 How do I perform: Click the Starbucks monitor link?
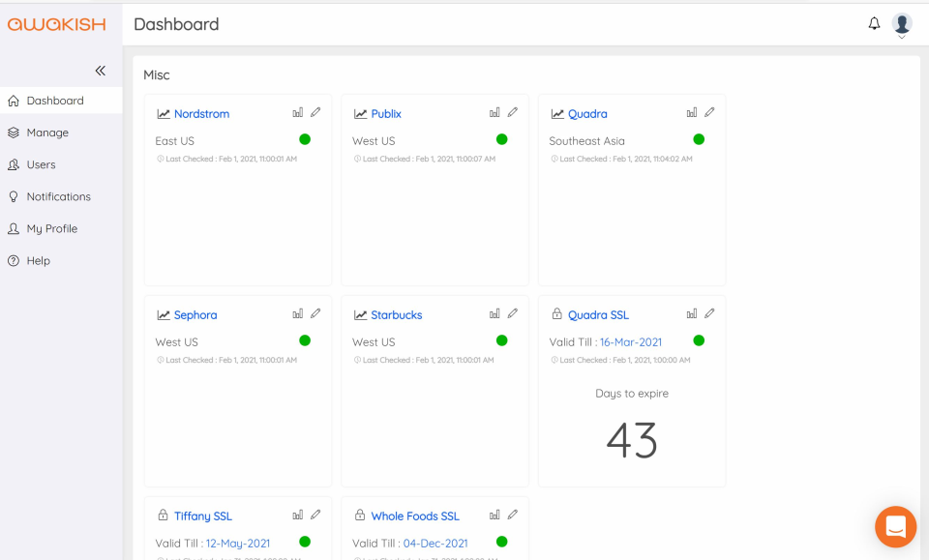pyautogui.click(x=396, y=315)
